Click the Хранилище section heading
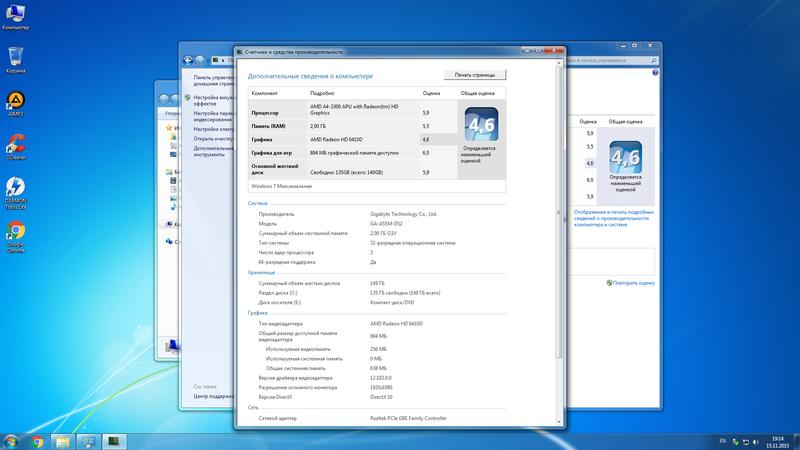 261,272
